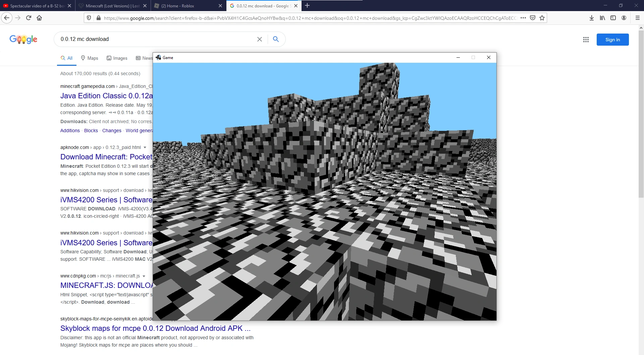The height and width of the screenshot is (355, 644).
Task: Open the Google apps grid
Action: click(x=586, y=40)
